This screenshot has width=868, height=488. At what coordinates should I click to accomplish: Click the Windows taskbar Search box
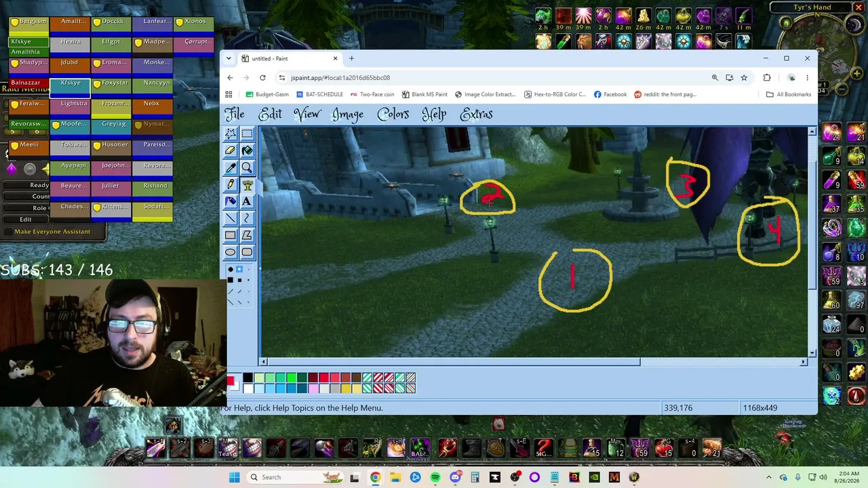pyautogui.click(x=295, y=477)
